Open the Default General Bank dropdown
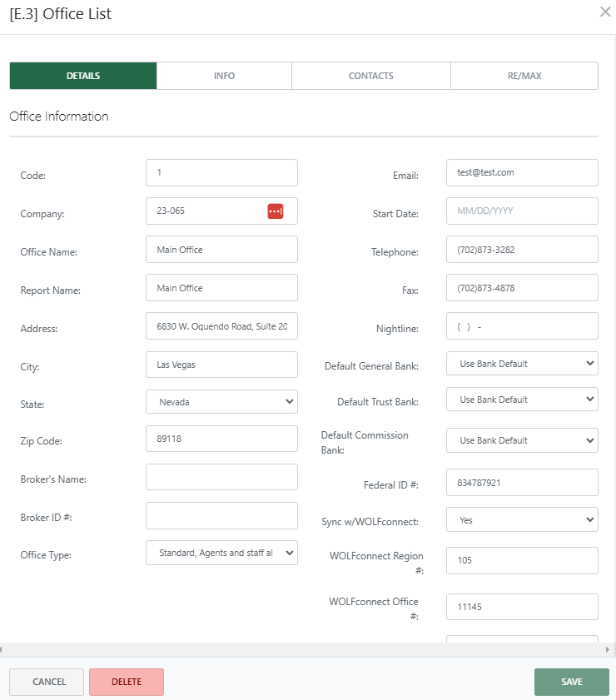This screenshot has width=616, height=700. pos(522,363)
